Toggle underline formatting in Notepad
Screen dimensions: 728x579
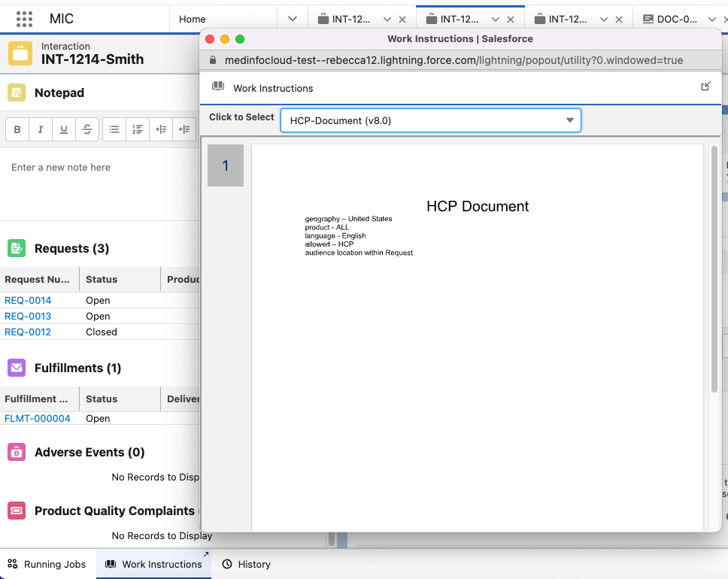64,129
